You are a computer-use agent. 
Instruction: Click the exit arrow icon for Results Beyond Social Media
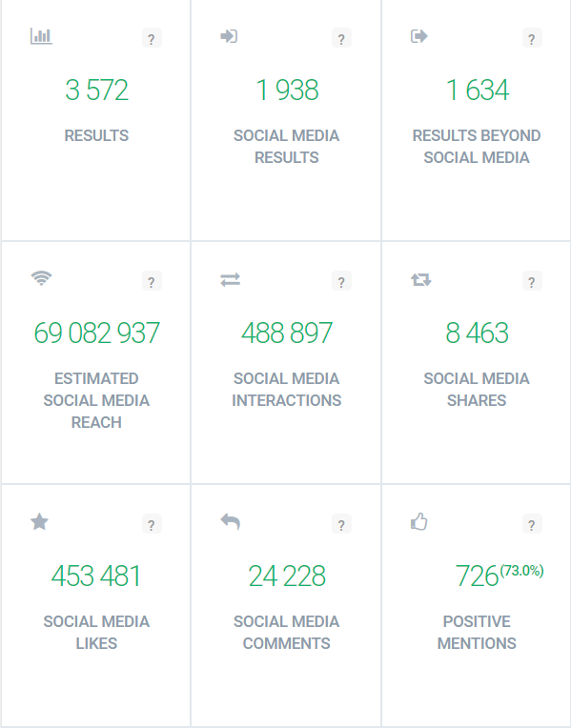click(x=419, y=36)
